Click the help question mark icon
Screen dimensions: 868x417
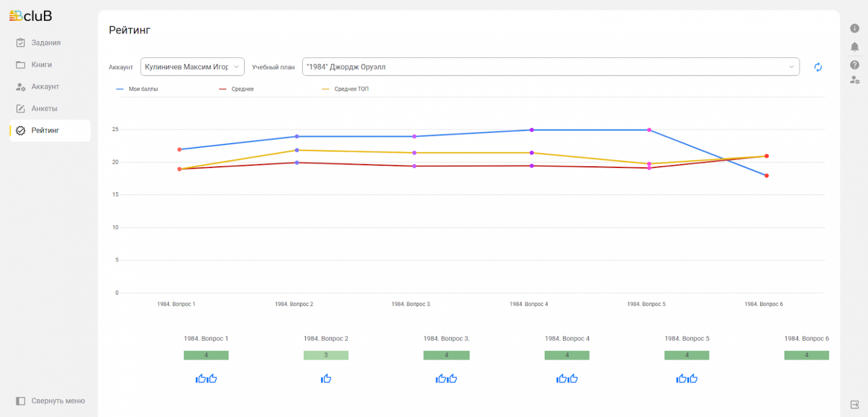pyautogui.click(x=855, y=65)
